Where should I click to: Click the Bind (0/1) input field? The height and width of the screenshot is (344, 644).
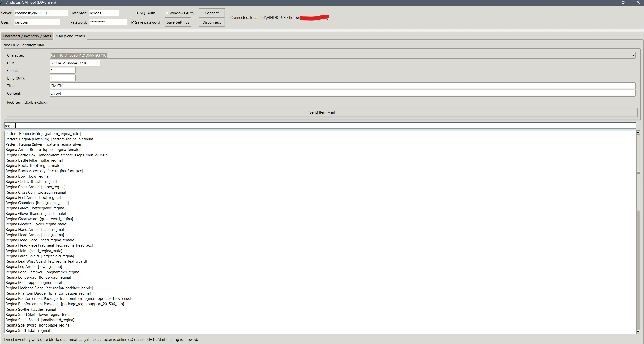tap(63, 78)
